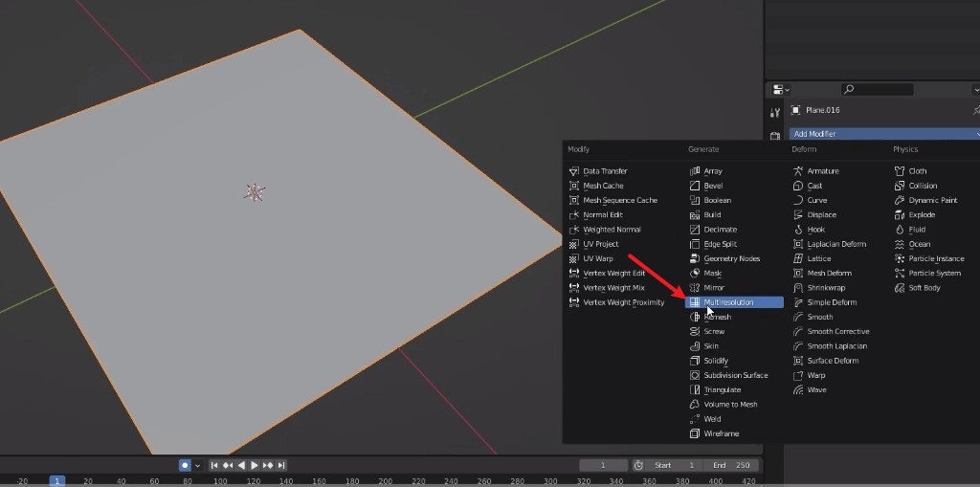Open the Add Modifier dropdown

click(x=884, y=134)
